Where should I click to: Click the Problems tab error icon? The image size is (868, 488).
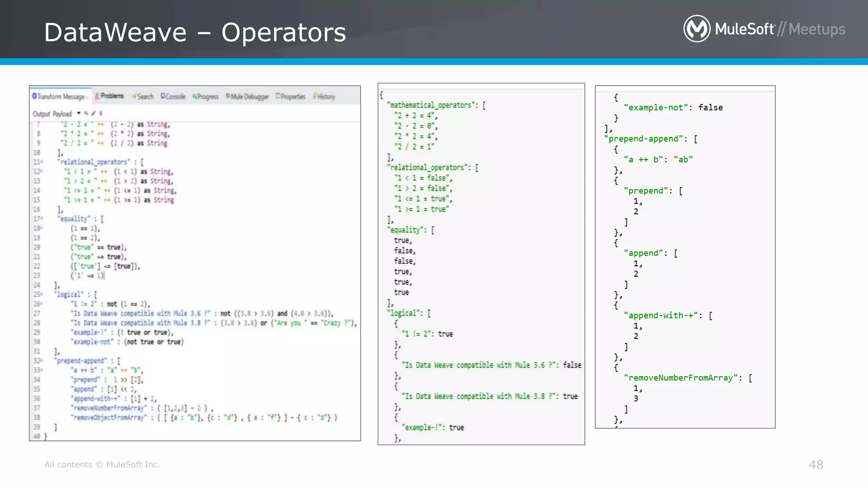[x=97, y=96]
